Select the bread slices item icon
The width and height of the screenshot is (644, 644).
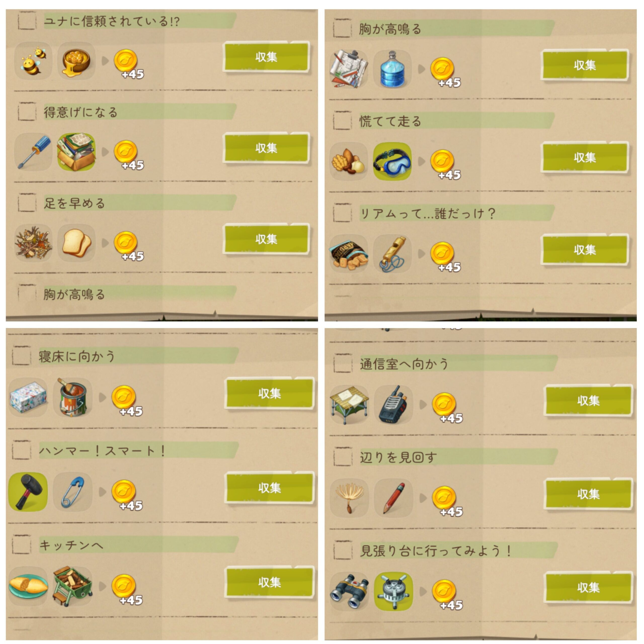(x=76, y=243)
